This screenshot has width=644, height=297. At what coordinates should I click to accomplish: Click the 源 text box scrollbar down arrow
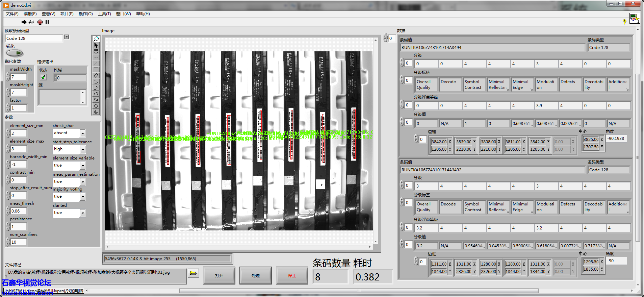(x=83, y=102)
